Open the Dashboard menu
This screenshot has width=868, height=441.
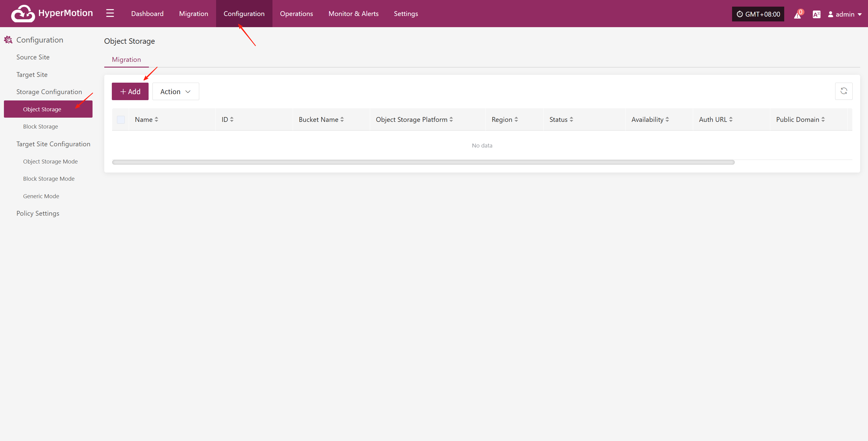point(147,14)
